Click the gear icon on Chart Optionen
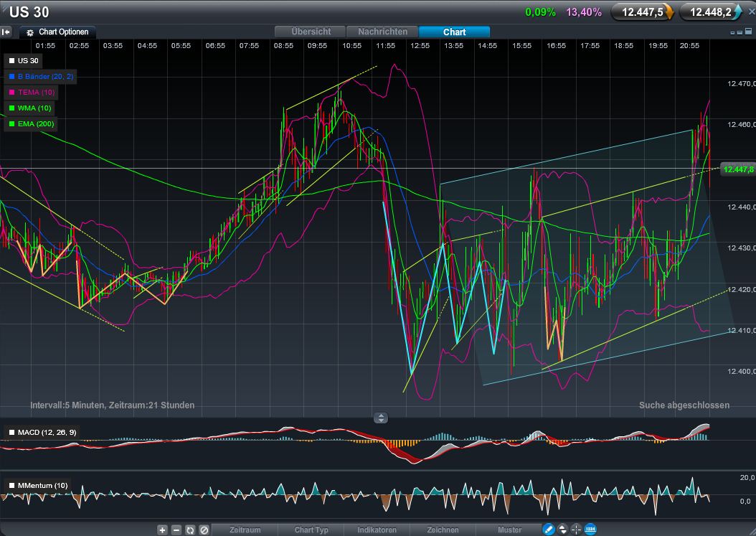 tap(29, 32)
